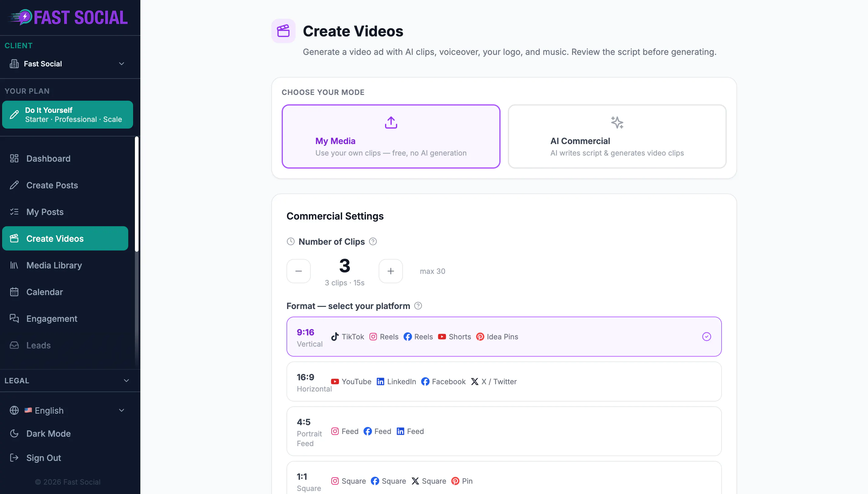Open the Leads section
868x494 pixels.
(x=65, y=345)
